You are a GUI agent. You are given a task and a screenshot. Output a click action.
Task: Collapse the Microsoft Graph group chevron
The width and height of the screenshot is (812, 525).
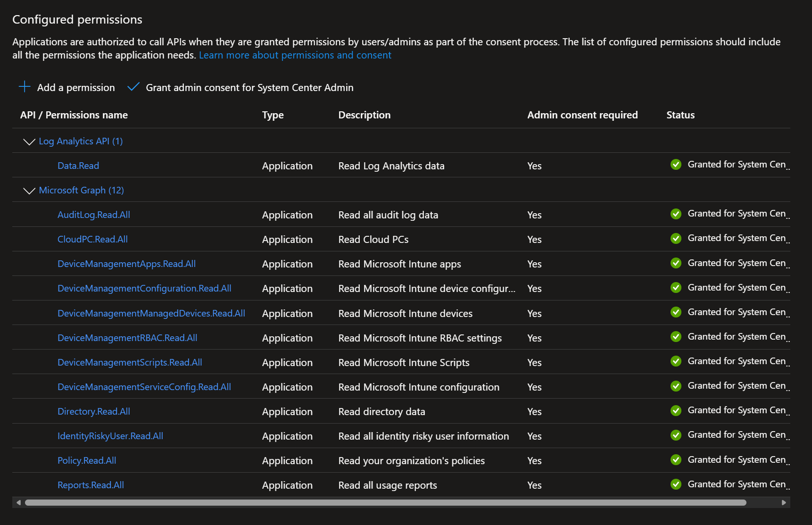[x=29, y=191]
